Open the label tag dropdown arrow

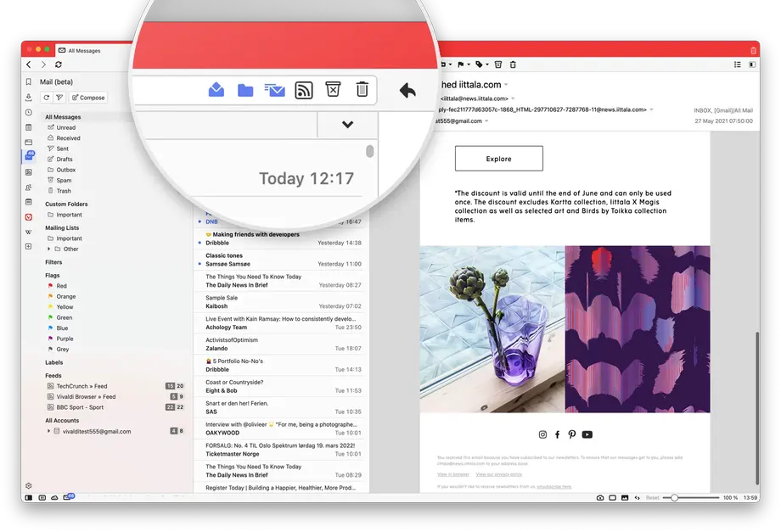click(x=487, y=64)
